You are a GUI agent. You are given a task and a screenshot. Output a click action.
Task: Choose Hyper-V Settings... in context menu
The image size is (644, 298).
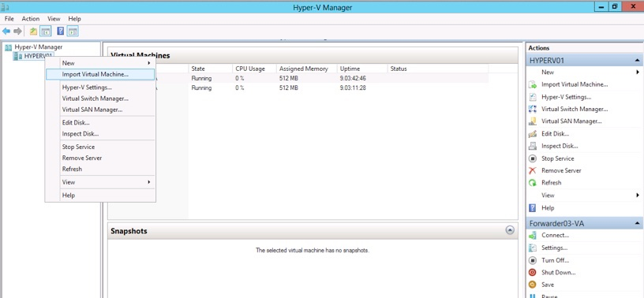click(100, 88)
